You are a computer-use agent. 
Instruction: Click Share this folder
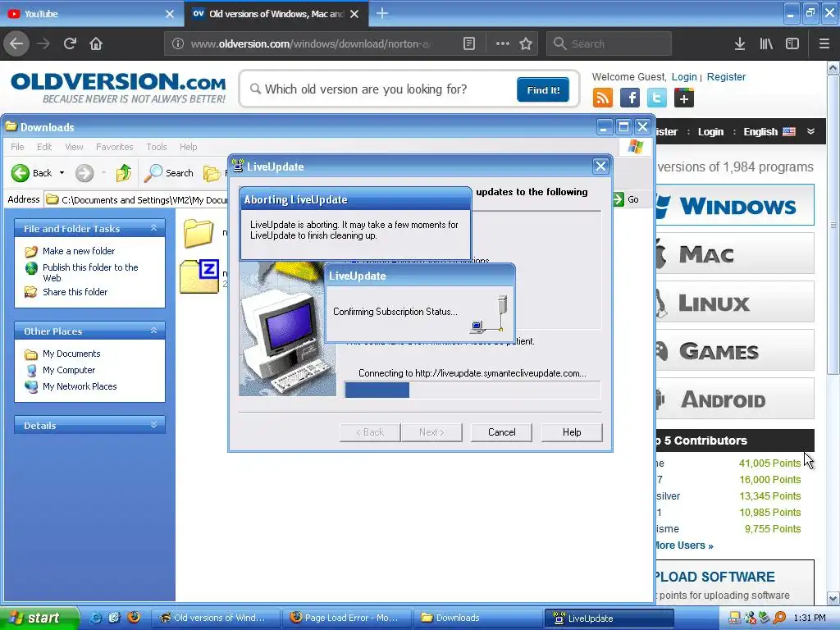coord(75,292)
